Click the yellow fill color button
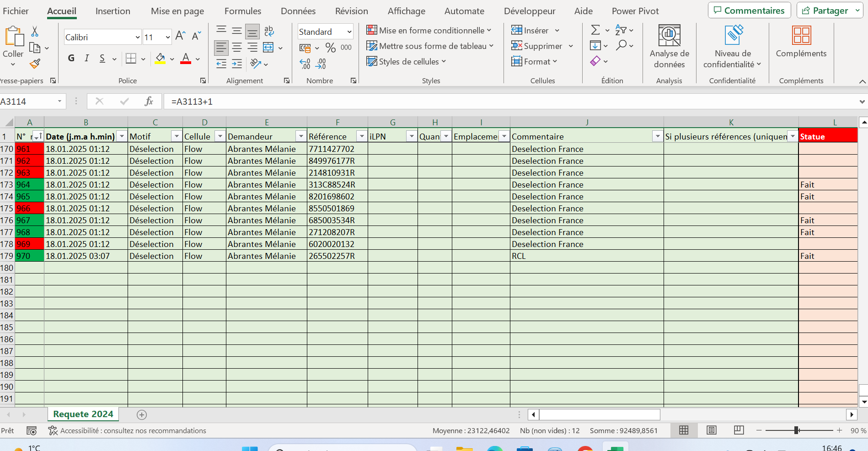 tap(160, 59)
